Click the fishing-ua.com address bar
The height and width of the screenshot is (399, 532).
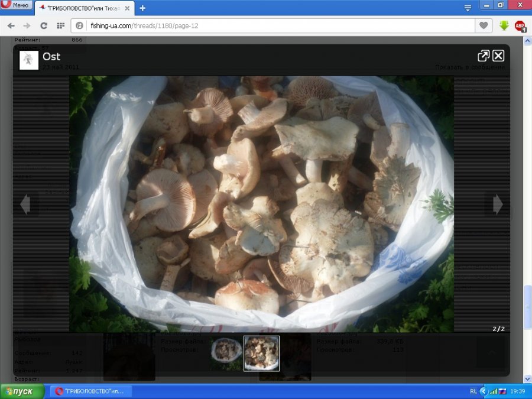point(278,25)
